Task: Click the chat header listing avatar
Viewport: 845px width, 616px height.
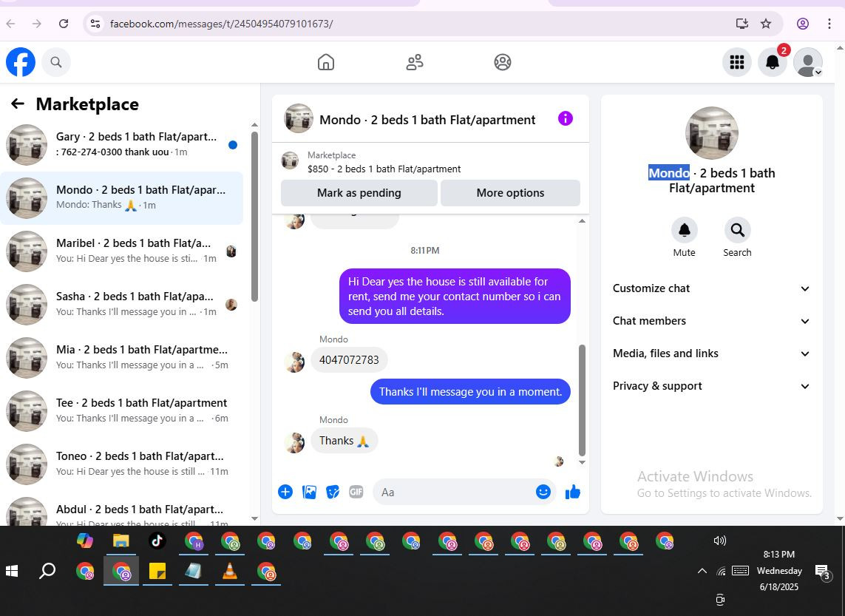Action: (x=299, y=118)
